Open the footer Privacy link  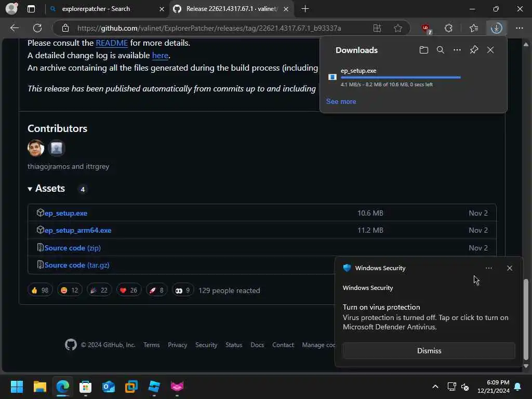point(178,345)
